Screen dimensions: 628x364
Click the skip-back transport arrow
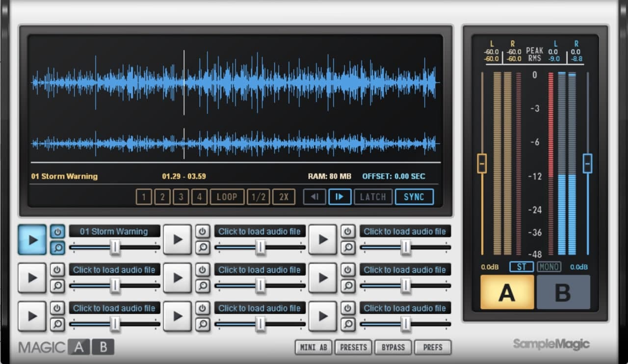pyautogui.click(x=314, y=197)
